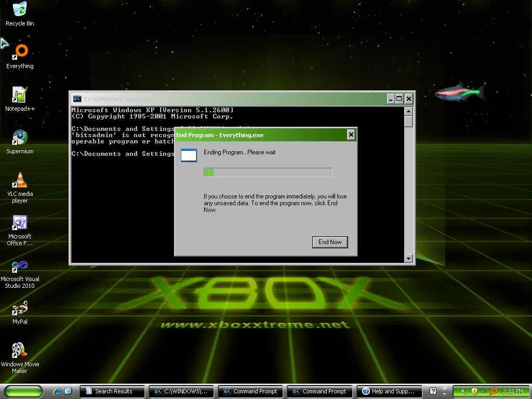Minimize the command prompt window
The image size is (532, 399).
tap(391, 99)
